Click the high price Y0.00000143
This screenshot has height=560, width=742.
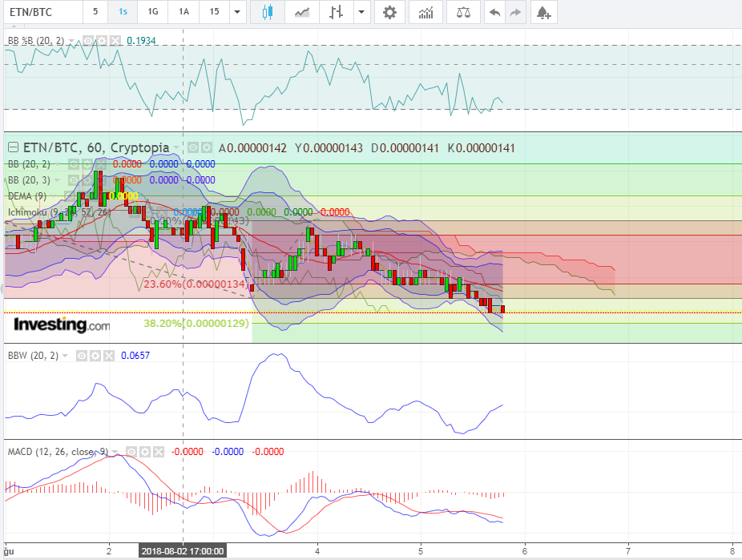(329, 148)
